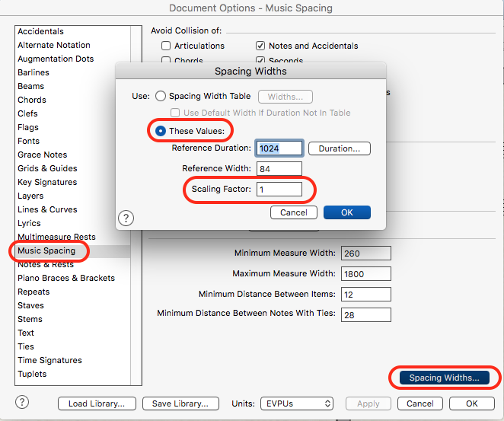Select the Spacing Width Table radio button
Image resolution: width=504 pixels, height=421 pixels.
161,97
